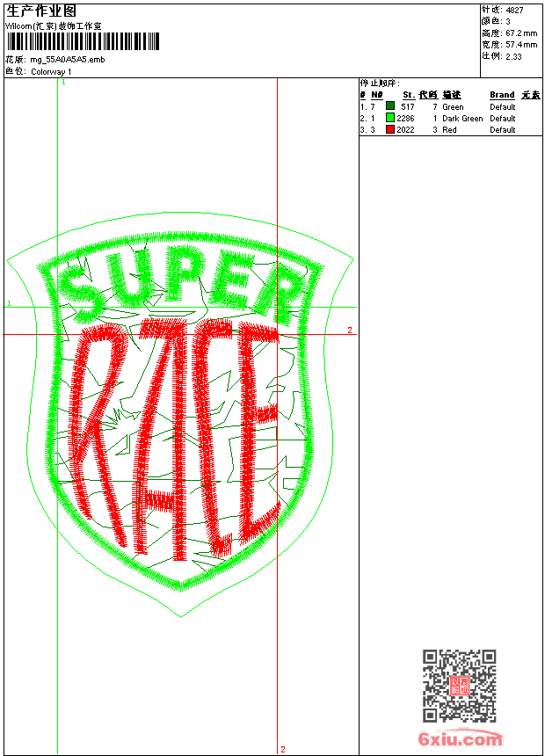Viewport: 545px width, 756px height.
Task: Click the green marker '1' at canvas top
Action: point(63,82)
